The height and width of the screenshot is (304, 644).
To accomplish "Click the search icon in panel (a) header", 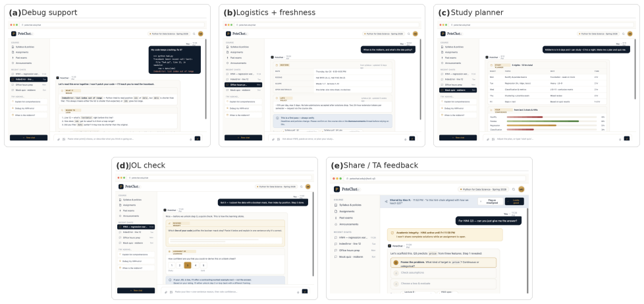I will pyautogui.click(x=194, y=34).
